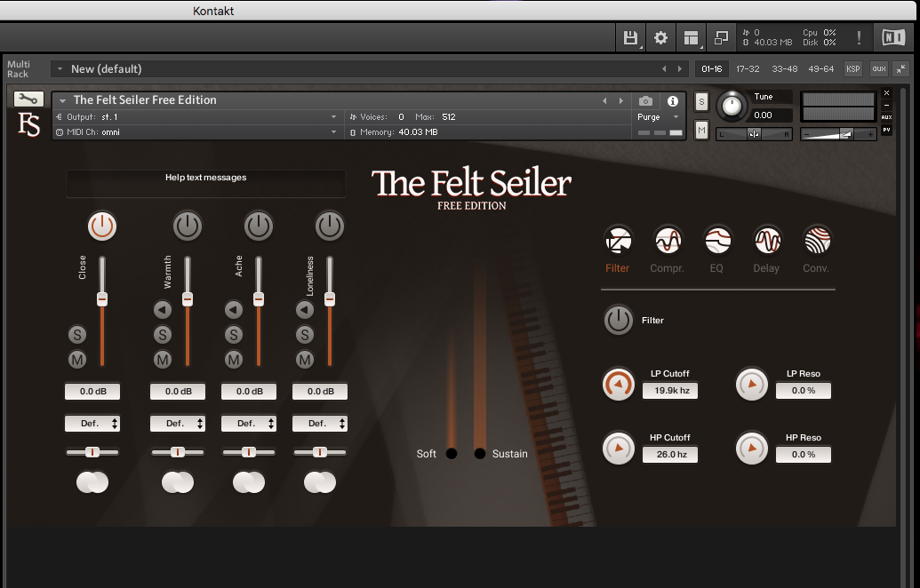Open the KSP script editor

click(852, 68)
